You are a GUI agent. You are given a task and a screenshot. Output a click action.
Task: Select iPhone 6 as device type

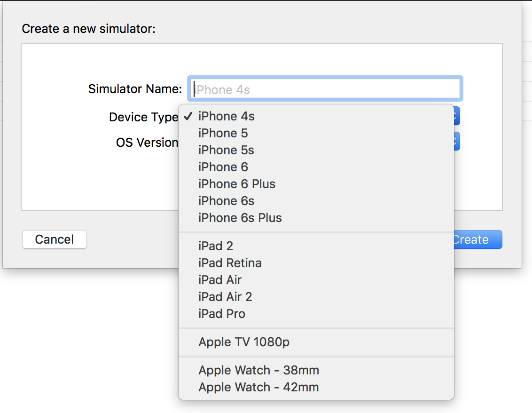(316, 167)
